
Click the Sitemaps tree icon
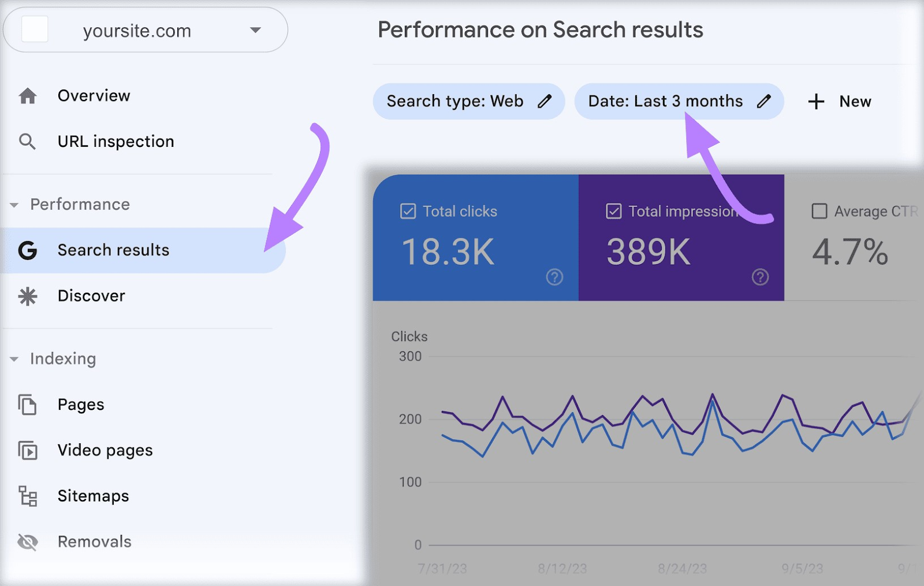coord(28,496)
